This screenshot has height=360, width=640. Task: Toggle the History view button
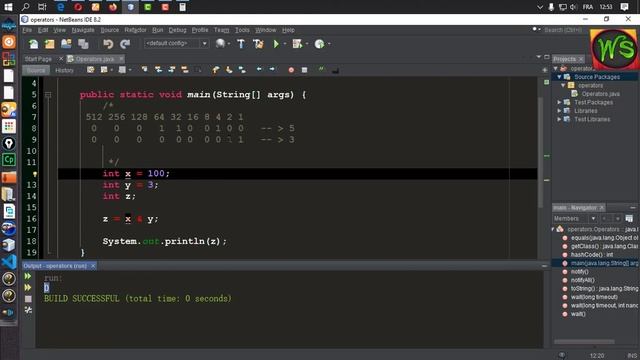(x=64, y=70)
